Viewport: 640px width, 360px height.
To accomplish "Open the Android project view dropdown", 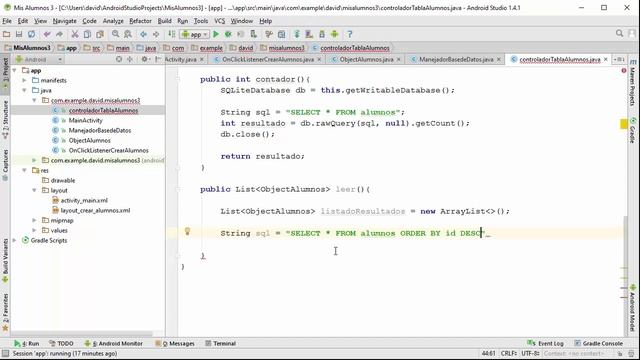I will [39, 60].
